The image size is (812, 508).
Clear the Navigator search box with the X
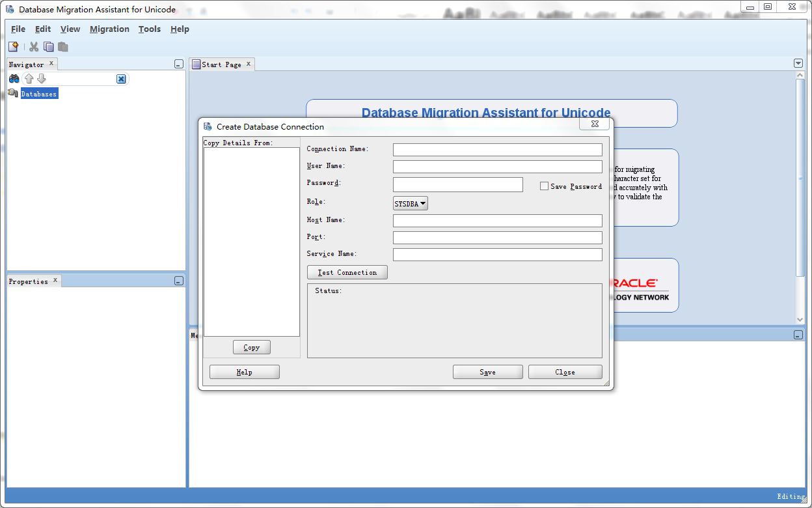pos(121,79)
